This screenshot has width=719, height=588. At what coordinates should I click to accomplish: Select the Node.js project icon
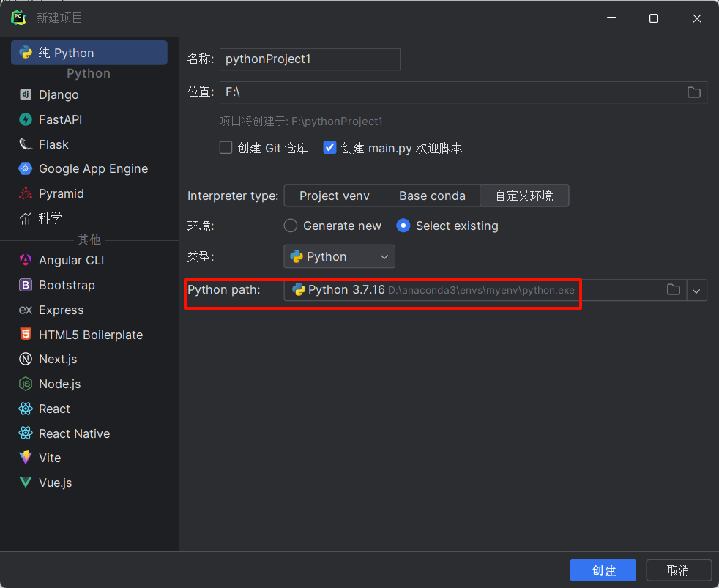(x=26, y=384)
